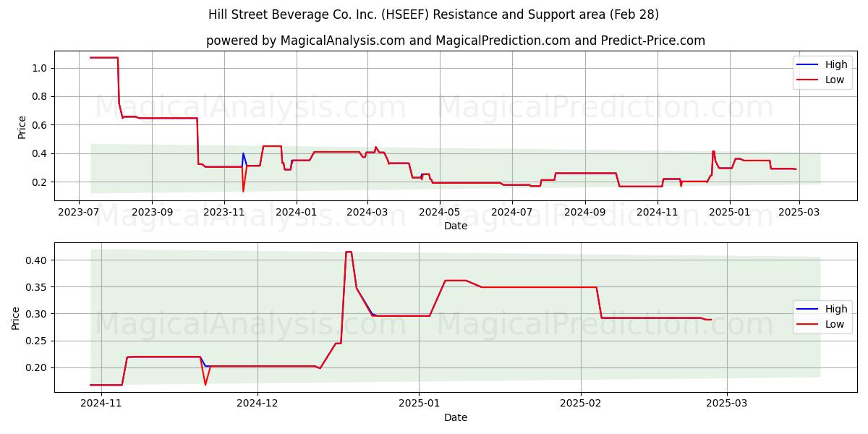Click the 2025-02 tick label on bottom chart
Viewport: 868px width, 434px height.
click(x=582, y=404)
